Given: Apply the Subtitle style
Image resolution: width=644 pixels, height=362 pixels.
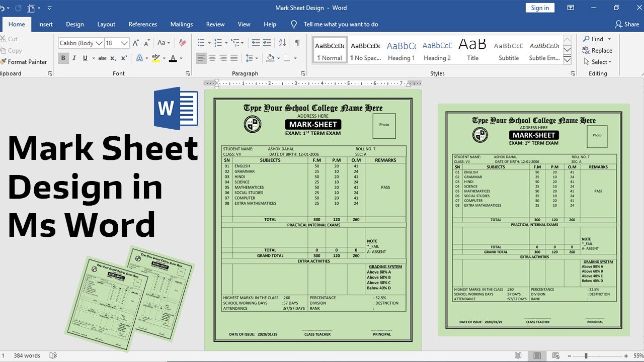Looking at the screenshot, I should pyautogui.click(x=509, y=50).
